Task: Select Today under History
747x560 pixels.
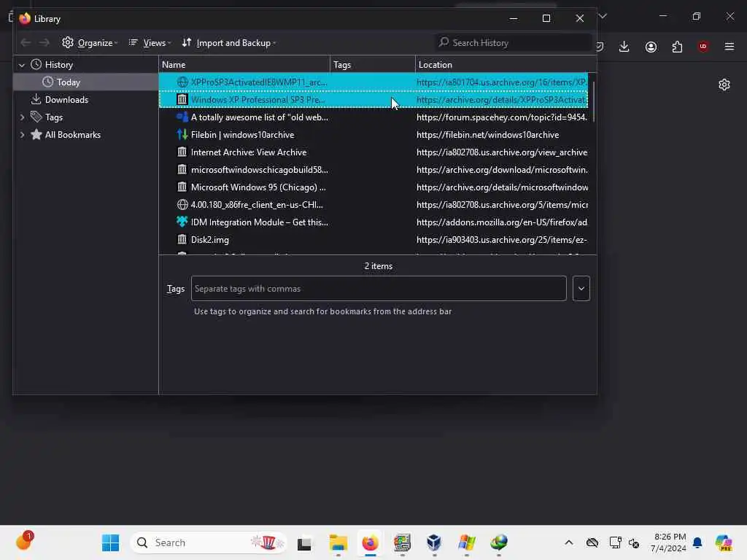Action: pos(86,82)
